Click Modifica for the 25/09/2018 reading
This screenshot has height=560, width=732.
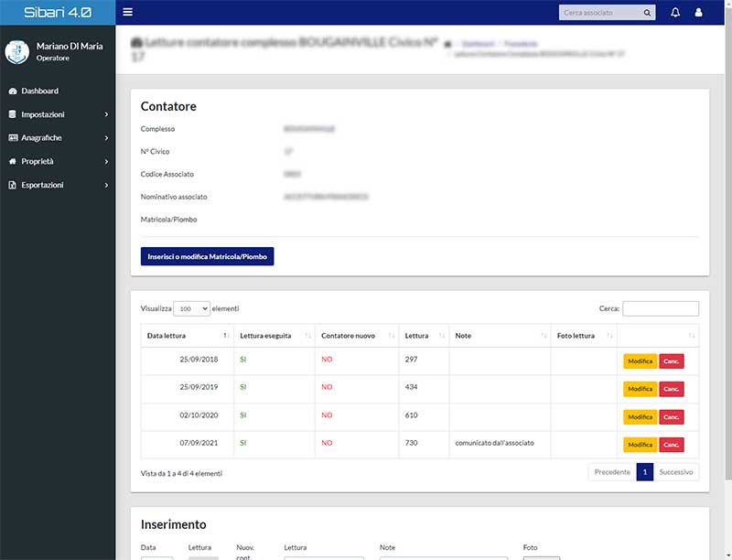coord(640,361)
